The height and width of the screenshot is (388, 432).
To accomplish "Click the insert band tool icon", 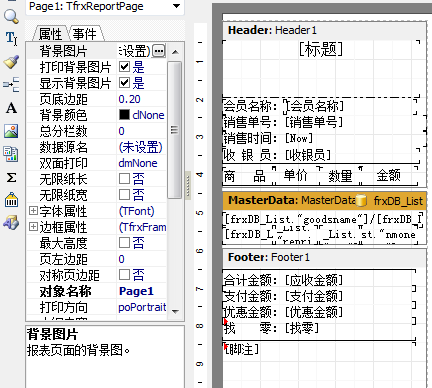I will pos(11,85).
